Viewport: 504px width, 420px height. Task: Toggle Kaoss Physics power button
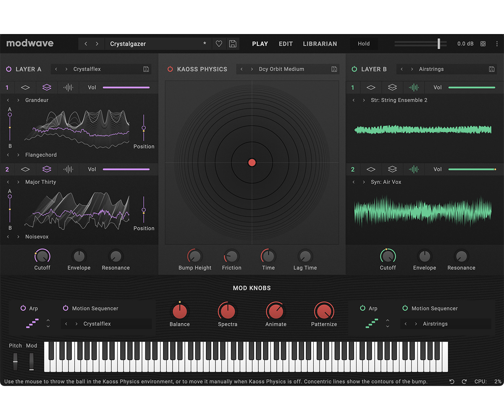[170, 69]
